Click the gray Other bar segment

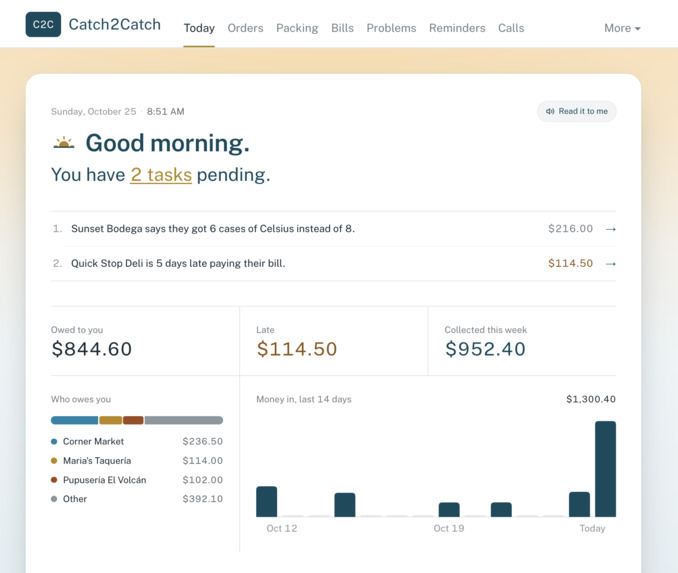pyautogui.click(x=184, y=420)
